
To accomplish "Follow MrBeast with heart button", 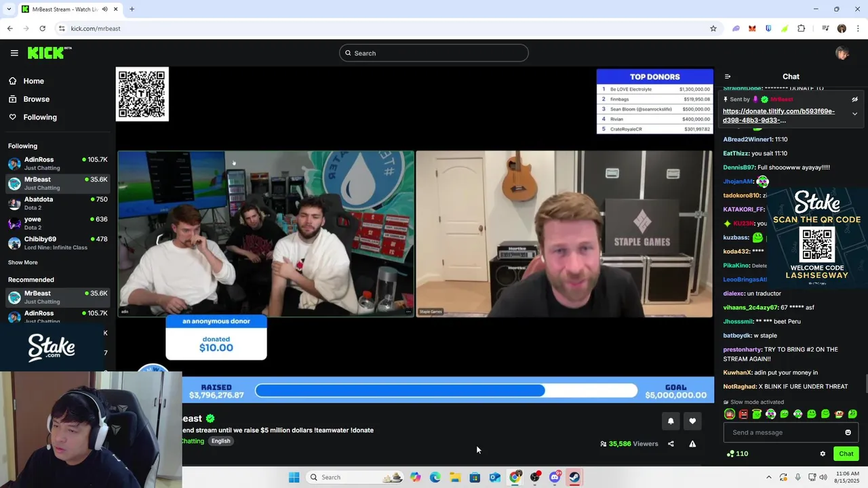I will (x=692, y=421).
